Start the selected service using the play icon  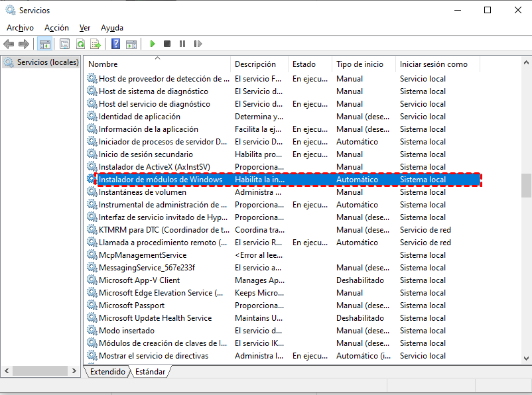pyautogui.click(x=152, y=44)
